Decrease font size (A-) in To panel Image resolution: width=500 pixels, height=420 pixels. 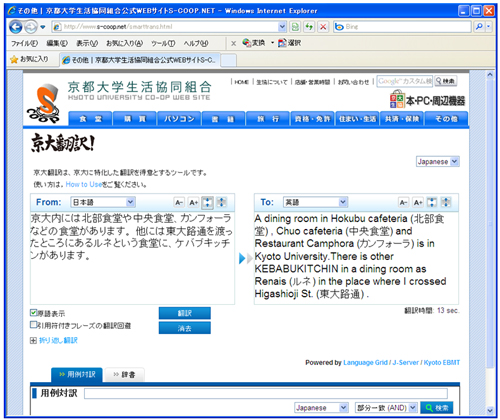404,202
